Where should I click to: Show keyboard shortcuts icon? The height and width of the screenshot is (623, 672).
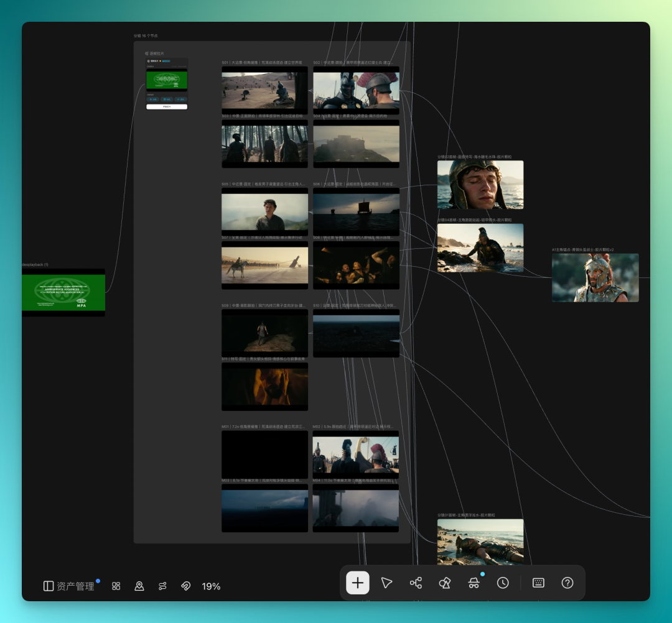(538, 583)
